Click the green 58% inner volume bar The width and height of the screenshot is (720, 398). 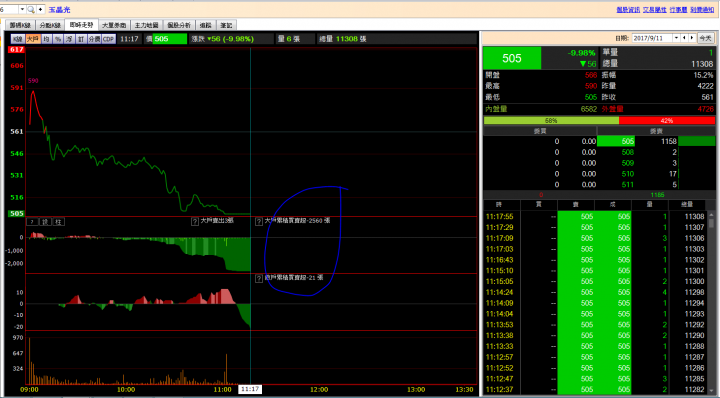551,121
